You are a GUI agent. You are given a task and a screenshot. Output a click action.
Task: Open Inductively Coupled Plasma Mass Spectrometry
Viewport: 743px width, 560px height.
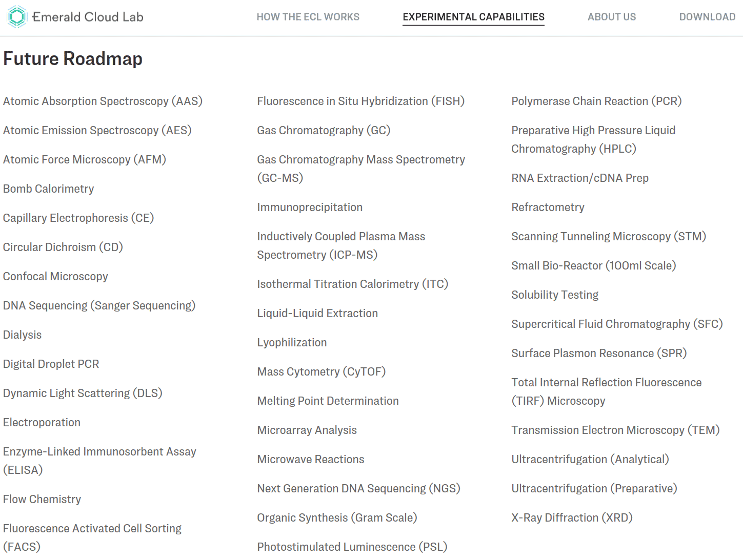(342, 246)
